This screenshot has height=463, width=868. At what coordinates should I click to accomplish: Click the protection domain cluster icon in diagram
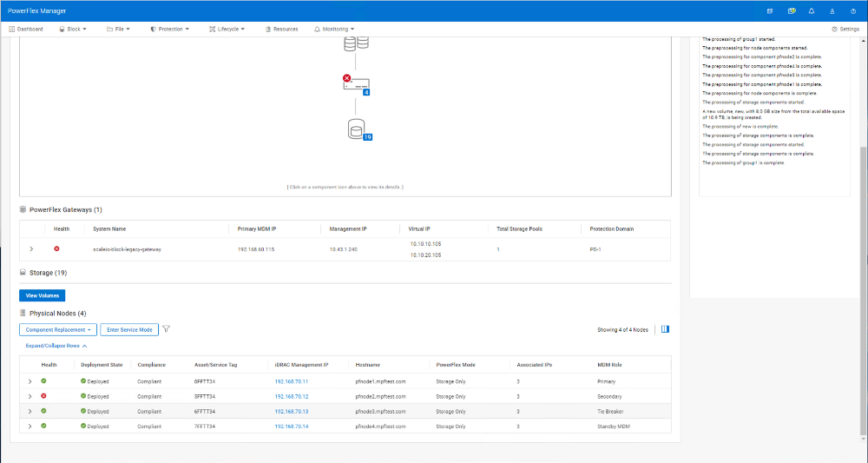[356, 41]
